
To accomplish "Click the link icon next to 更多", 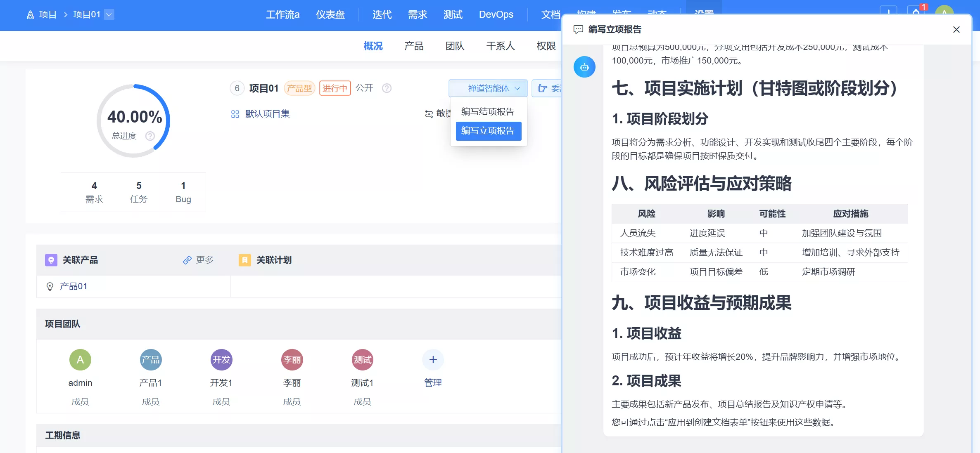I will [187, 260].
